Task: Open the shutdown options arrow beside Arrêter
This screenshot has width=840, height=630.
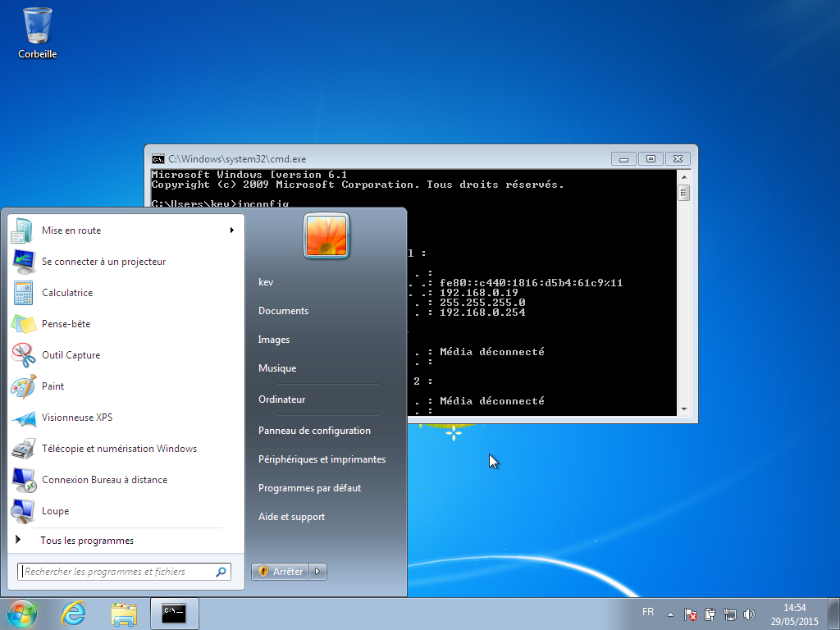Action: coord(317,572)
